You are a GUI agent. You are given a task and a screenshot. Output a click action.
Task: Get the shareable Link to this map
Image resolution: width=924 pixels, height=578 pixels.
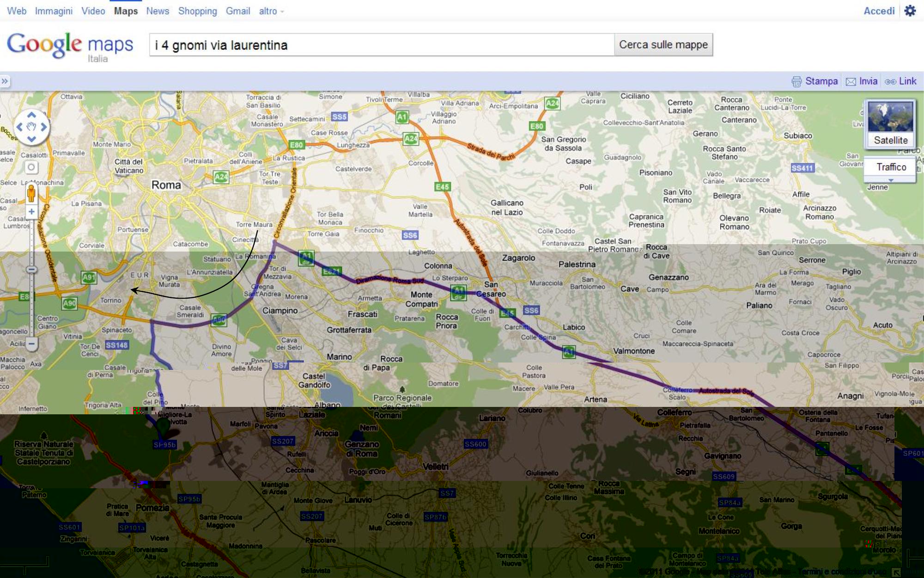(900, 81)
